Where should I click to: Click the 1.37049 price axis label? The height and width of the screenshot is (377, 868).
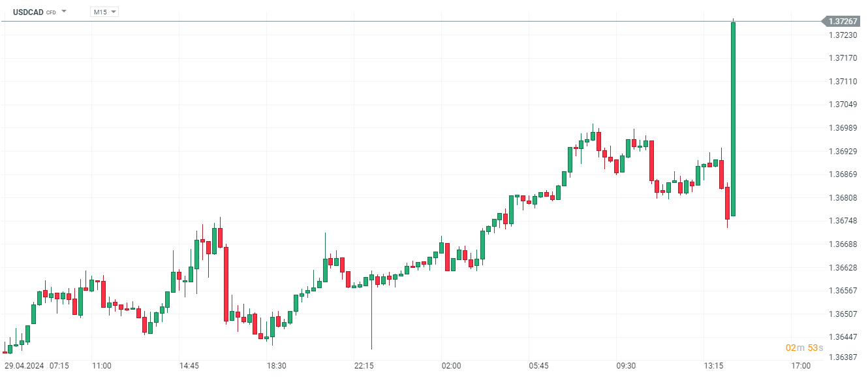point(843,105)
